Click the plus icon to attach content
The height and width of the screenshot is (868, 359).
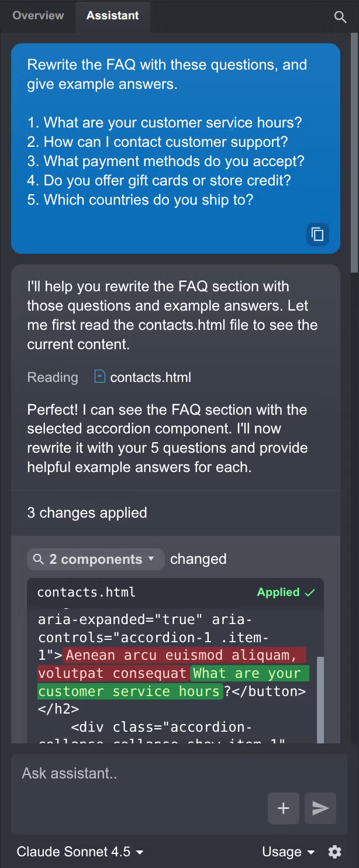pos(283,808)
